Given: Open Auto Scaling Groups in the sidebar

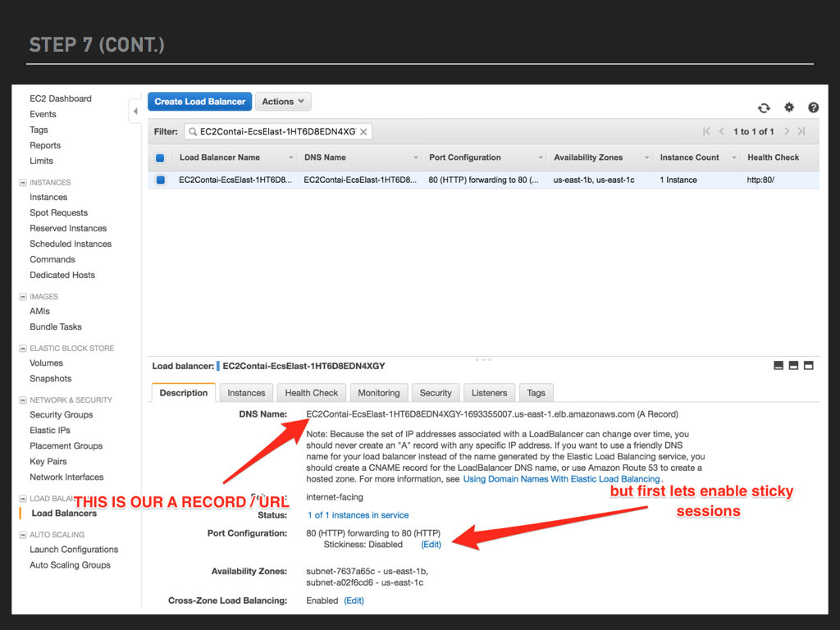Looking at the screenshot, I should click(x=71, y=565).
